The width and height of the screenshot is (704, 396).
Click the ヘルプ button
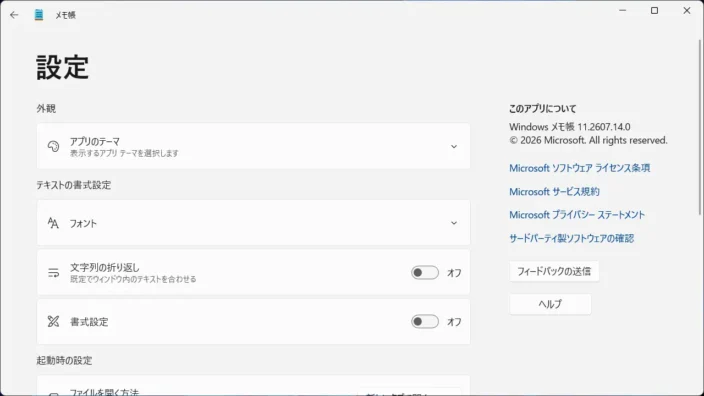tap(550, 304)
